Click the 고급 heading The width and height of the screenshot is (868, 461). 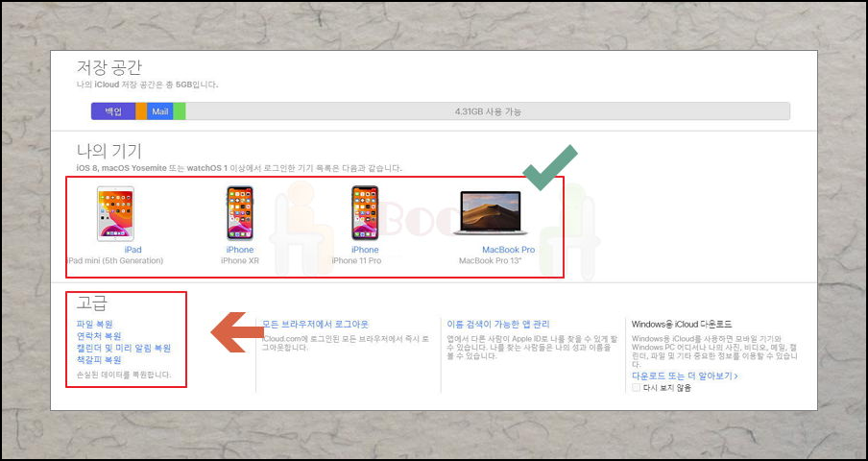tap(92, 303)
